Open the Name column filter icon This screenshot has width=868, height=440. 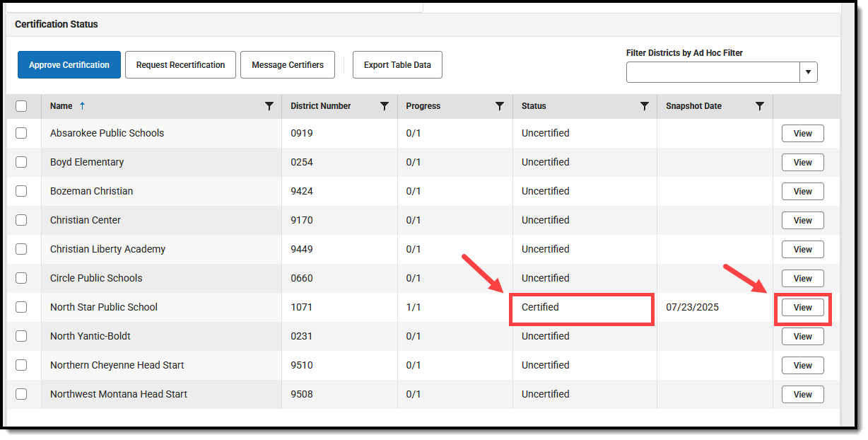click(269, 106)
